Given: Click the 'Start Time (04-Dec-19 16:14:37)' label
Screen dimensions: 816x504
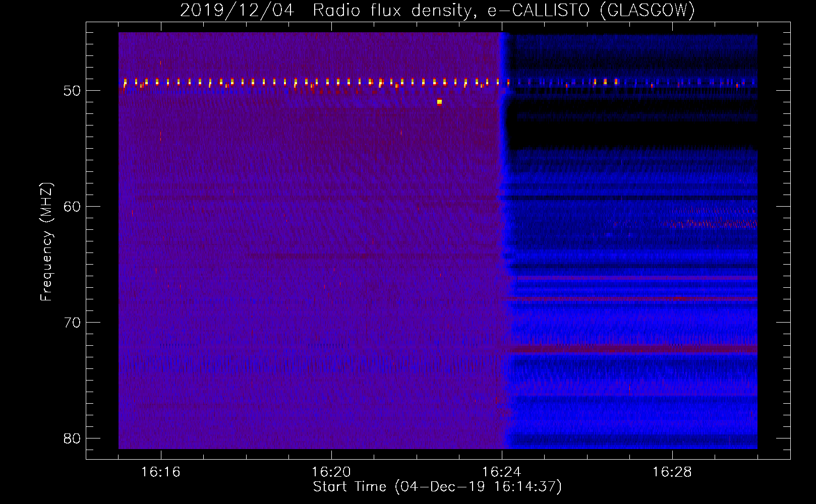Looking at the screenshot, I should 437,487.
